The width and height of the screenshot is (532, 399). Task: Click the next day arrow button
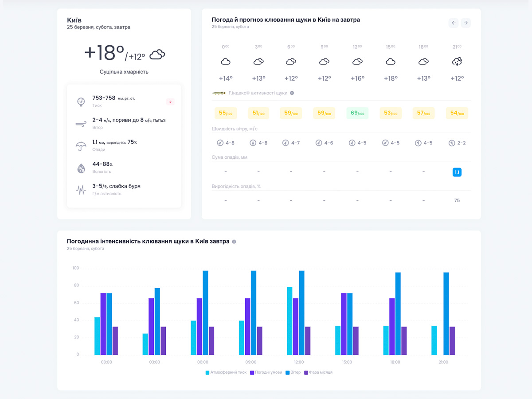[x=465, y=23]
